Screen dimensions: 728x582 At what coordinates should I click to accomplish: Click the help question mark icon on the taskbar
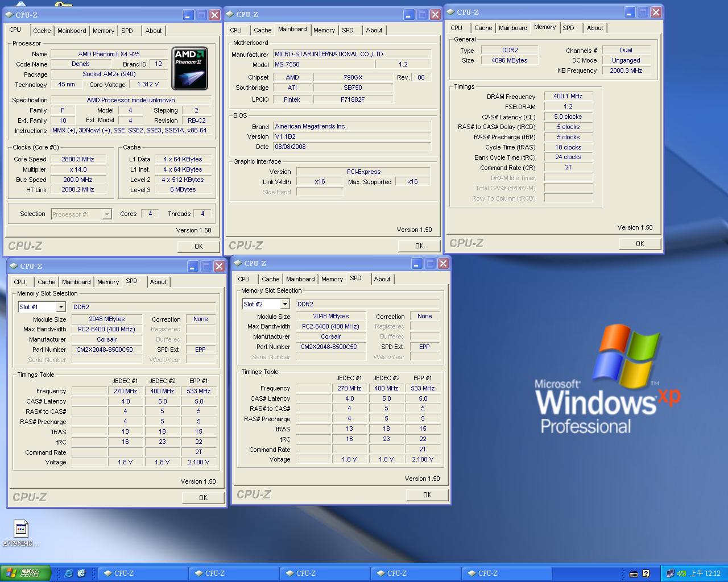pyautogui.click(x=646, y=573)
